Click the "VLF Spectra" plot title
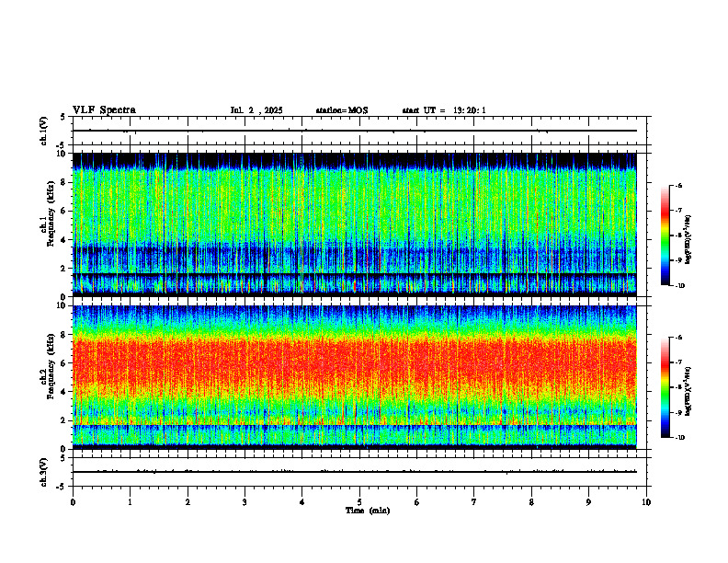 [x=104, y=110]
